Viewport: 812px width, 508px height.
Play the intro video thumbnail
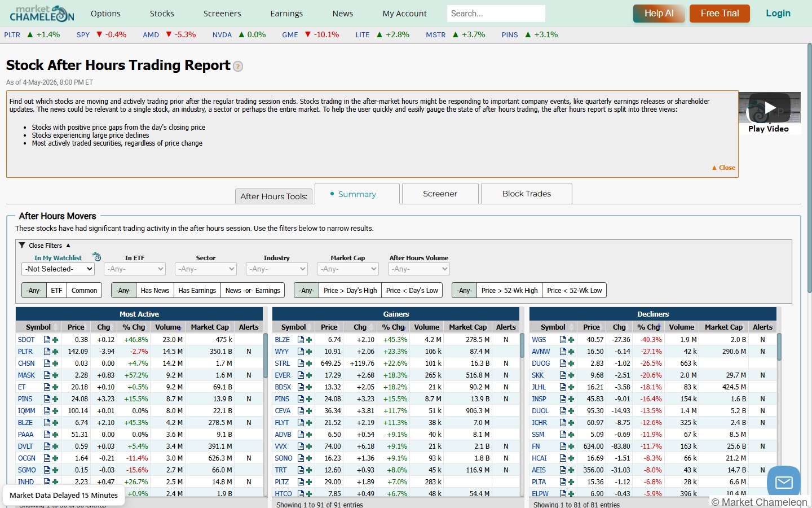pyautogui.click(x=769, y=107)
